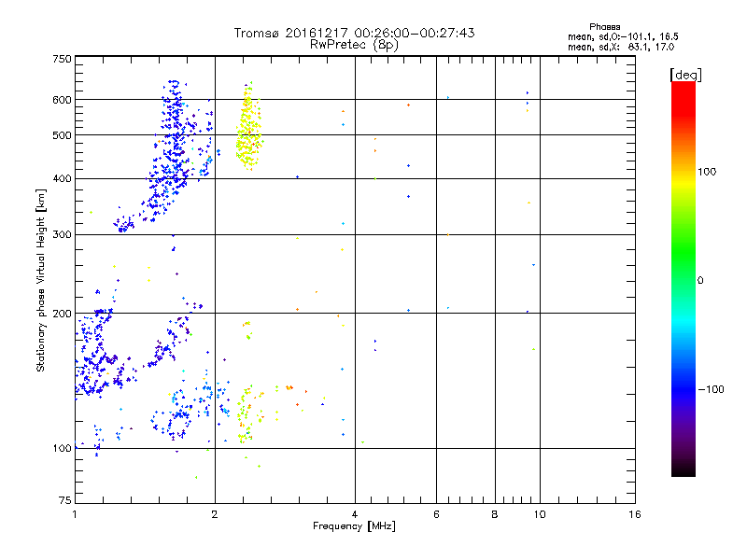Click the y-axis tick label '300'
Viewport: 747px width, 560px height.
[x=62, y=235]
